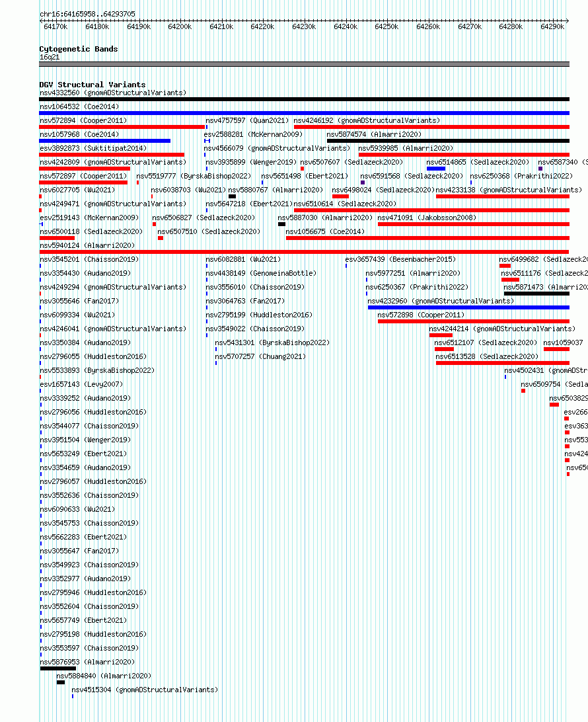Select nsv4566079 gnomADStructuralVariants label
The height and width of the screenshot is (722, 588).
click(277, 148)
